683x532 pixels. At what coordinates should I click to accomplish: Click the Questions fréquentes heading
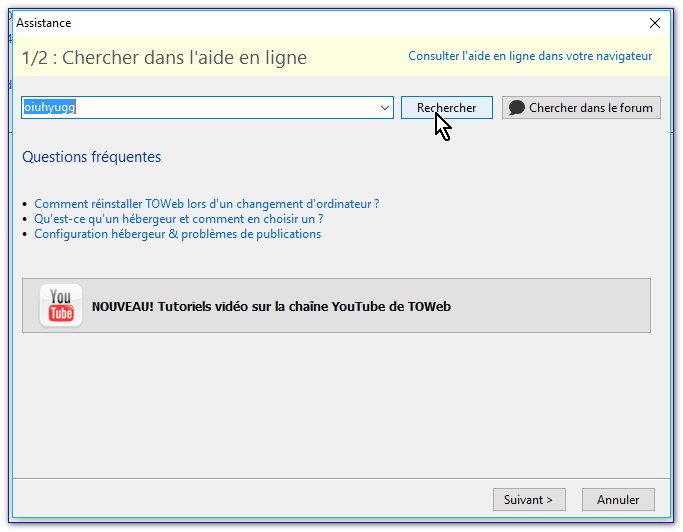(91, 157)
